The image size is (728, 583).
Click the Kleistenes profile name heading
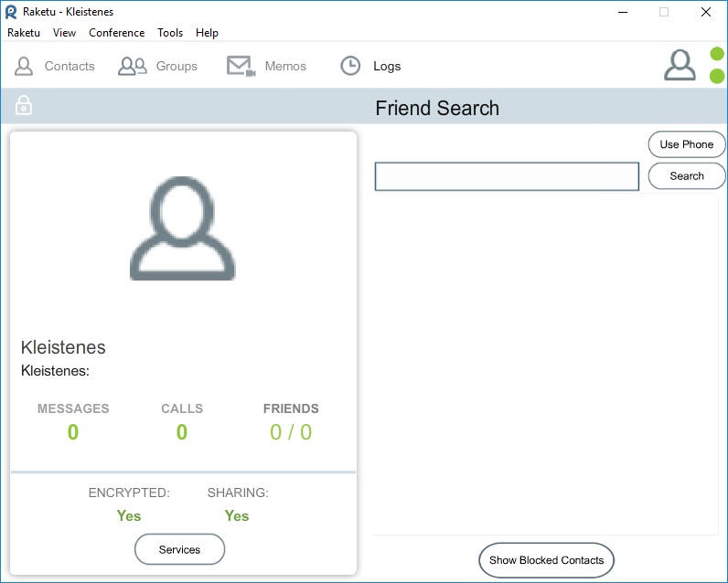coord(63,347)
